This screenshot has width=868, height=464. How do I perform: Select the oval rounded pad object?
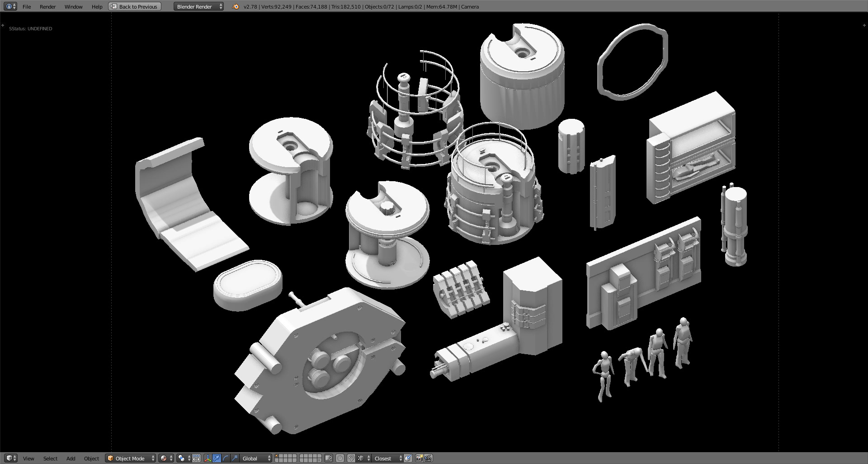coord(247,285)
